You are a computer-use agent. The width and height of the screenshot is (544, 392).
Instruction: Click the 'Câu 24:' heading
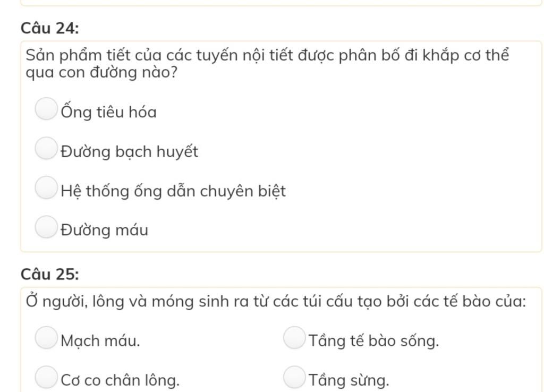click(49, 28)
